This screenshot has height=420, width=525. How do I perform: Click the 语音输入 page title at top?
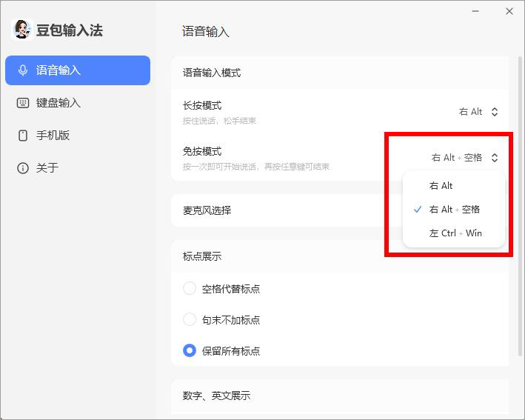click(206, 32)
